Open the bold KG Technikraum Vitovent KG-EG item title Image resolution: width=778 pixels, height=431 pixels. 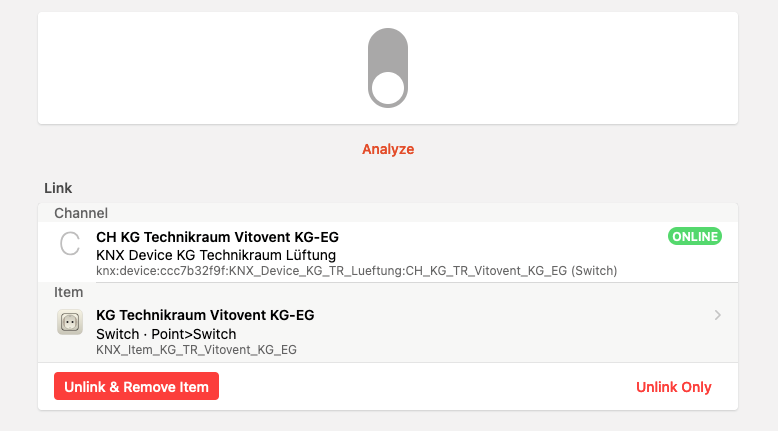[205, 315]
